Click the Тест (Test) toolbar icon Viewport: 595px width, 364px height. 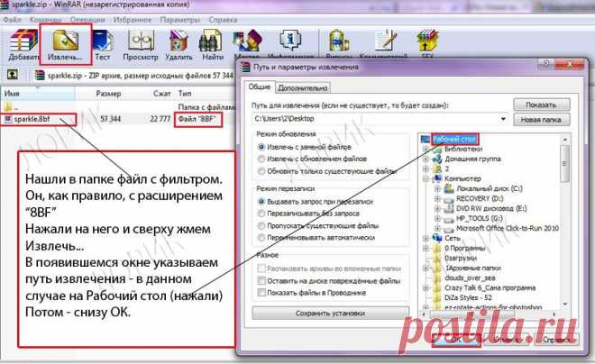[x=103, y=41]
